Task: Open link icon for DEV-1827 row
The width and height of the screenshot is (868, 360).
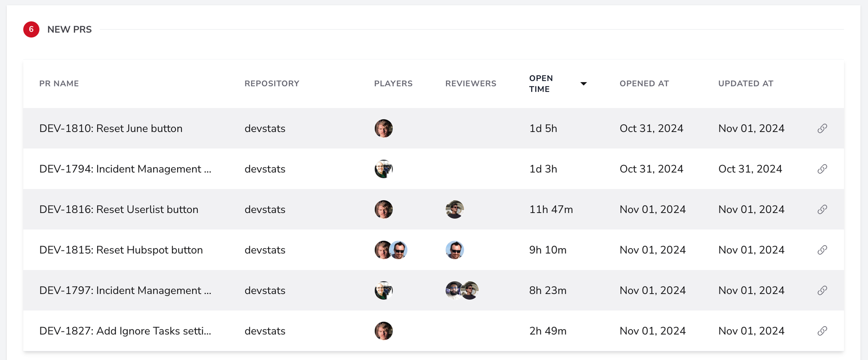Action: click(822, 331)
